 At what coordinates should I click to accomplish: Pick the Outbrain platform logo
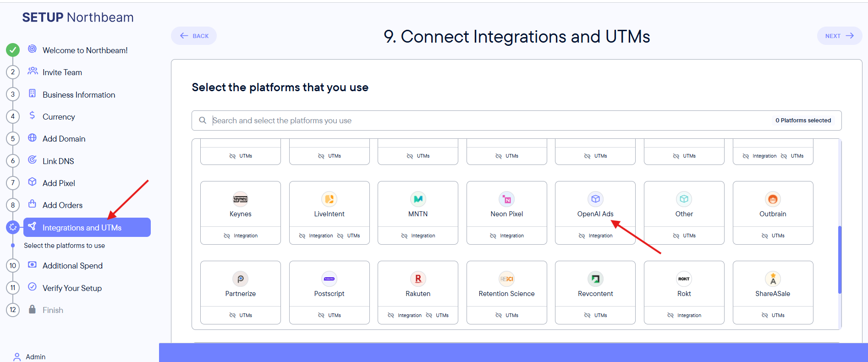773,199
